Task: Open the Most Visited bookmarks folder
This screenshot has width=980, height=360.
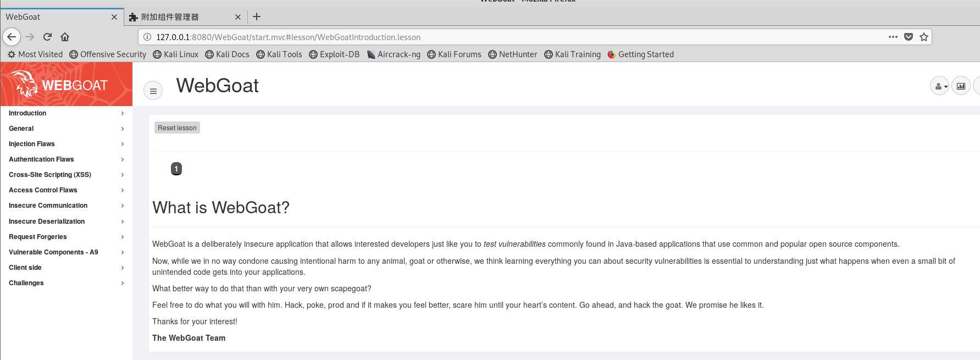Action: pos(35,54)
